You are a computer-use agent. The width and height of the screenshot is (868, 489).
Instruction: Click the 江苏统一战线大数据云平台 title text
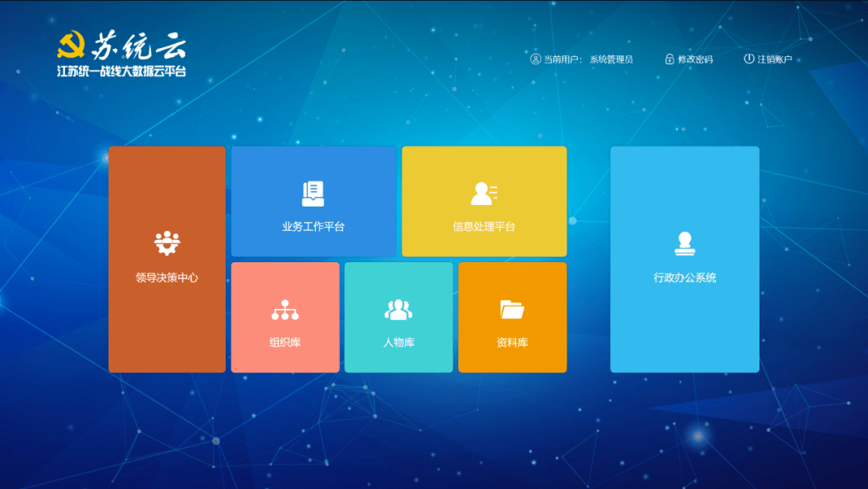[x=121, y=72]
